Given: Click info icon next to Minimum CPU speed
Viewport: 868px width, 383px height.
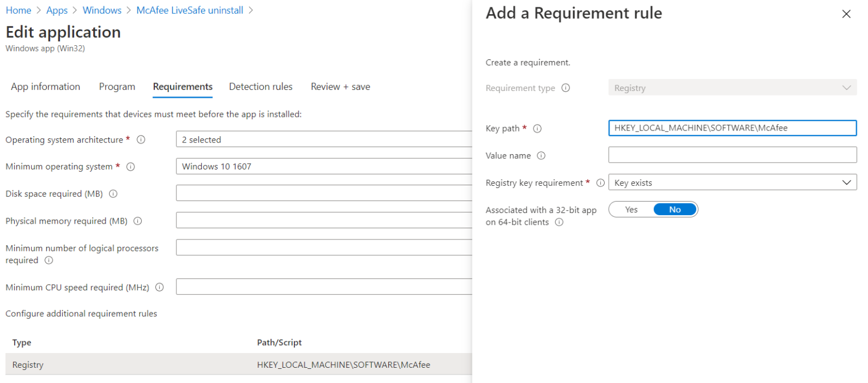Looking at the screenshot, I should click(x=159, y=288).
